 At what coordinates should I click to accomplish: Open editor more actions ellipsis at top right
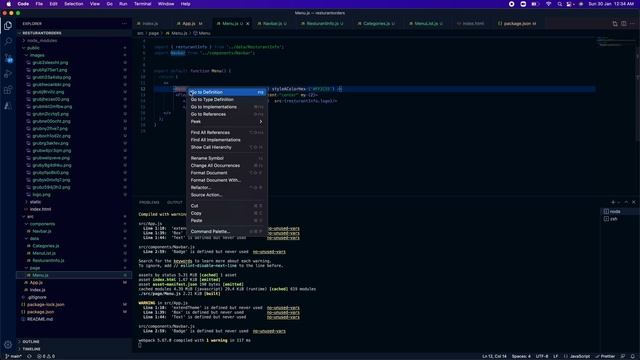[x=632, y=24]
